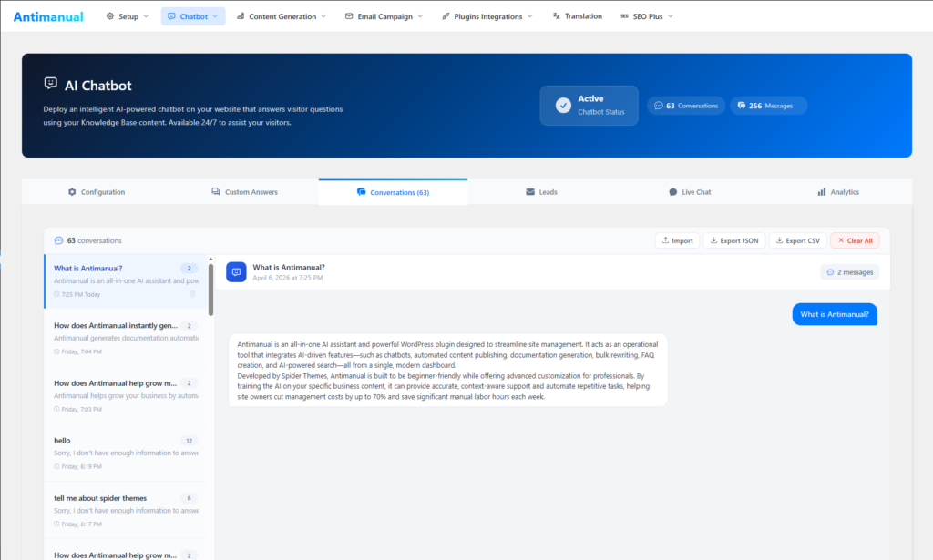The height and width of the screenshot is (560, 933).
Task: Click the 63 conversations count icon
Action: [x=58, y=240]
